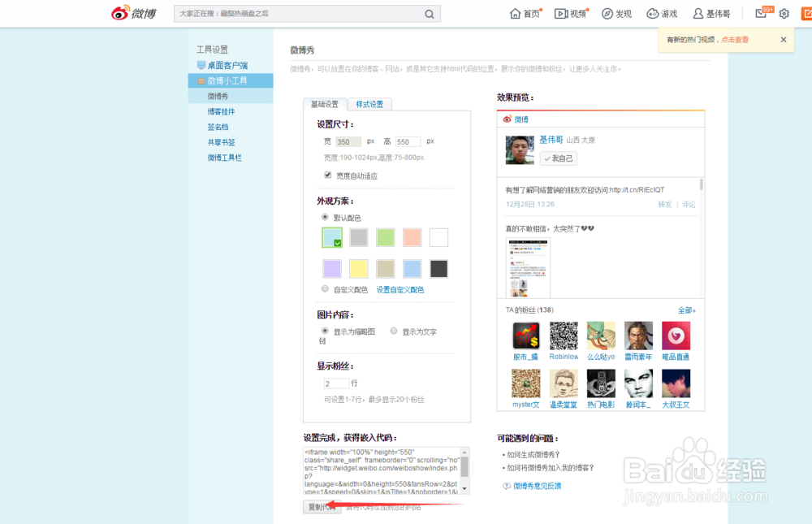Pick the gray color scheme swatch
The image size is (812, 524).
pyautogui.click(x=358, y=237)
